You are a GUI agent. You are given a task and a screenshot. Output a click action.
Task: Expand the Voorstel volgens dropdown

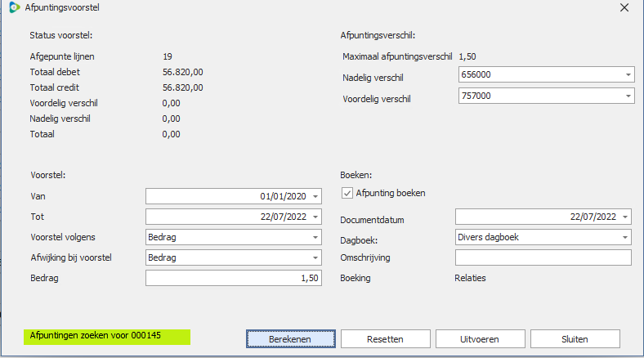(315, 237)
